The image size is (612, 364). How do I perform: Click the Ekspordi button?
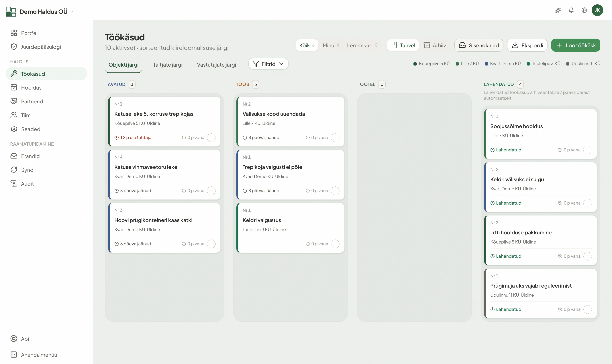click(527, 45)
